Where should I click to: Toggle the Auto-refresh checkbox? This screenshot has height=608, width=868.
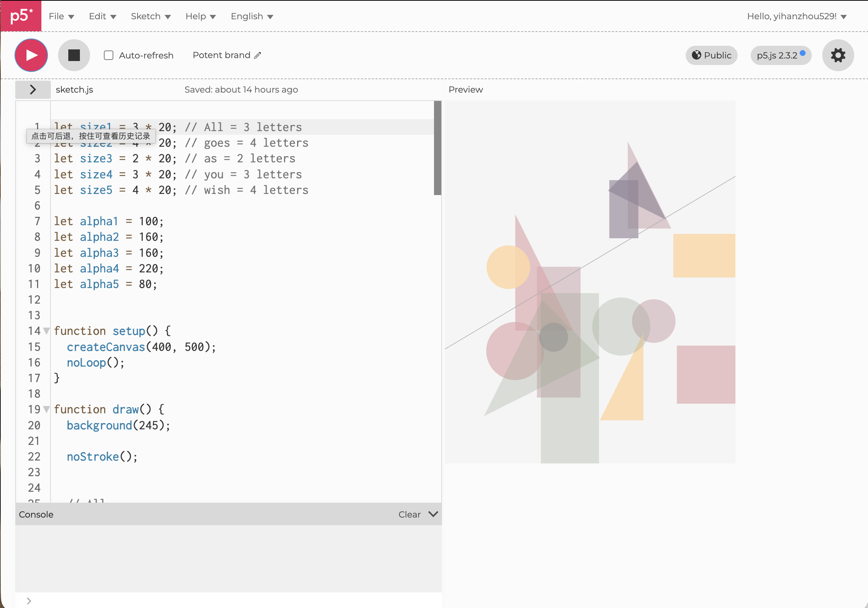click(x=109, y=55)
